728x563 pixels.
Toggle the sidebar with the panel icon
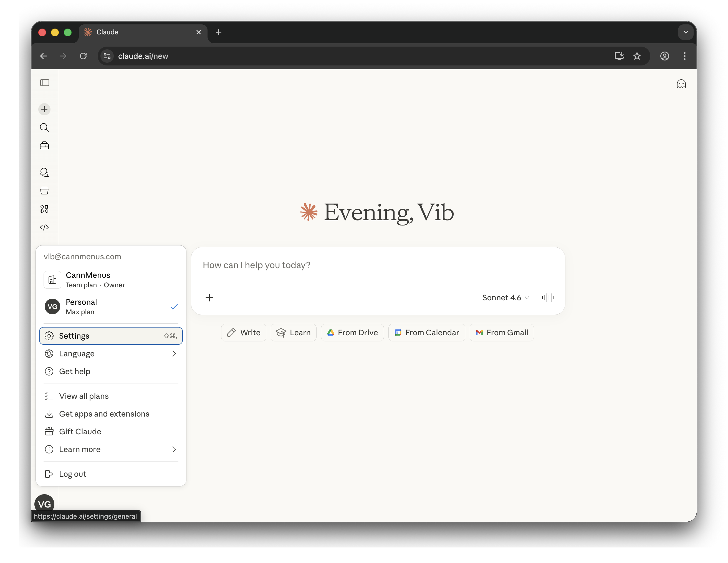click(45, 83)
